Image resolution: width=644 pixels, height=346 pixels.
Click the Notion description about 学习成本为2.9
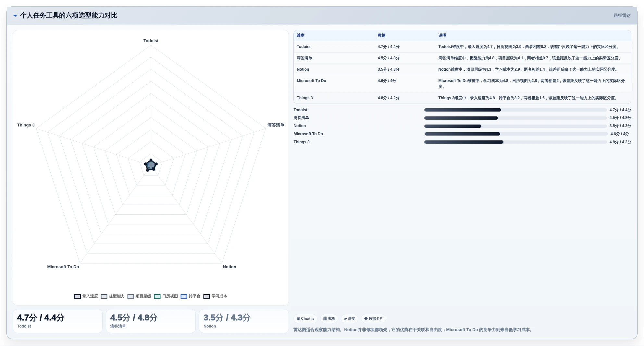(528, 69)
